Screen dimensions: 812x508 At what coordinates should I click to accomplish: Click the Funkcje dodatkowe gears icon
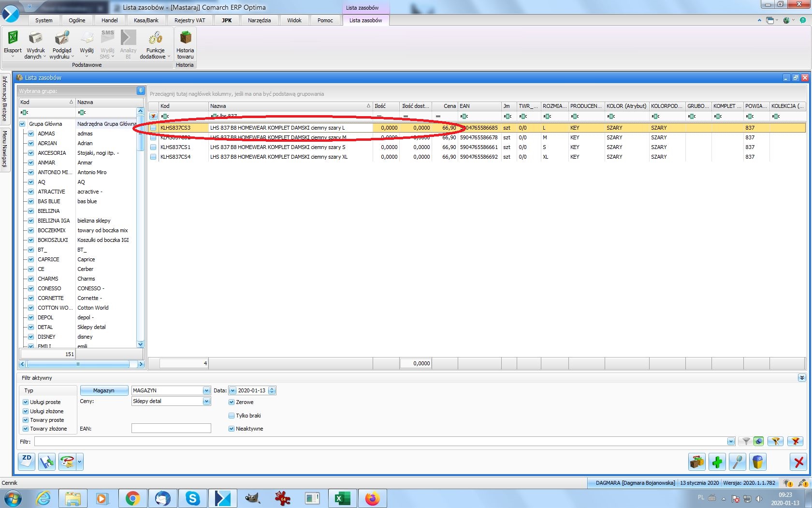point(155,38)
